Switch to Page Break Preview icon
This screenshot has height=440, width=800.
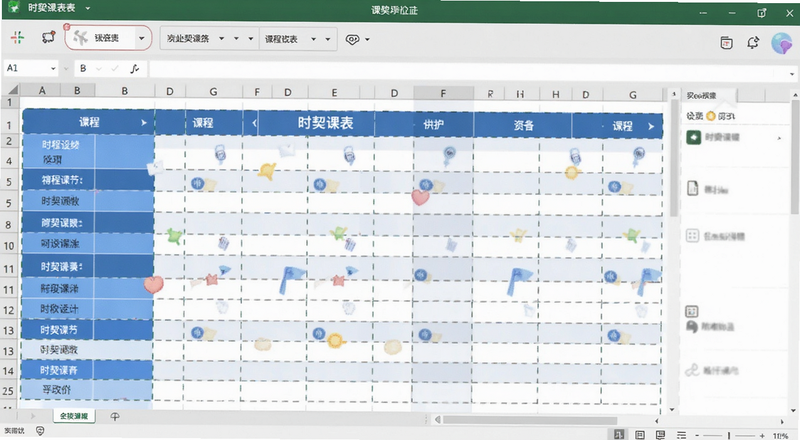pos(660,435)
